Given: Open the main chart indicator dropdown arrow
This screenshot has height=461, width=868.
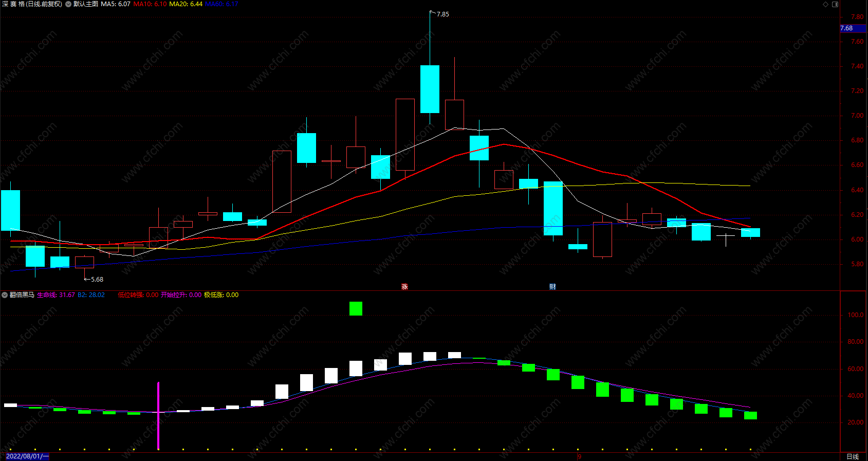Looking at the screenshot, I should (68, 4).
